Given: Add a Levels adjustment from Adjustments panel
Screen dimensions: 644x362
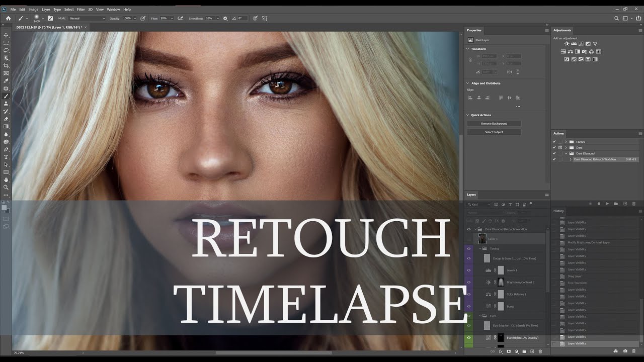Looking at the screenshot, I should pos(573,44).
